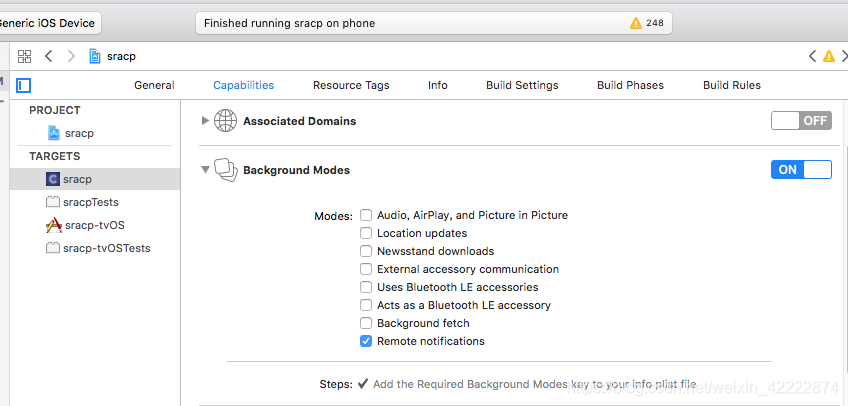Enable Background fetch mode
848x406 pixels.
(x=366, y=323)
